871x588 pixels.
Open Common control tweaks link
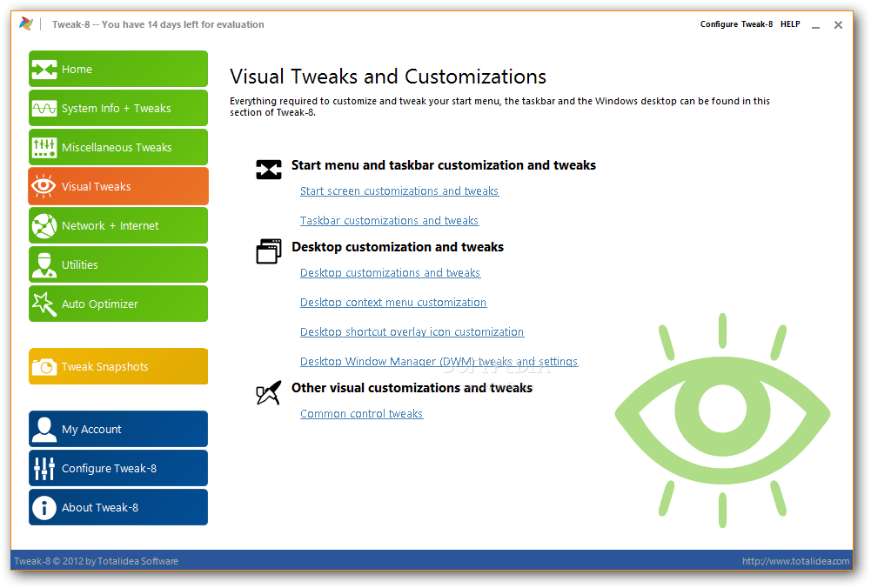pos(362,414)
